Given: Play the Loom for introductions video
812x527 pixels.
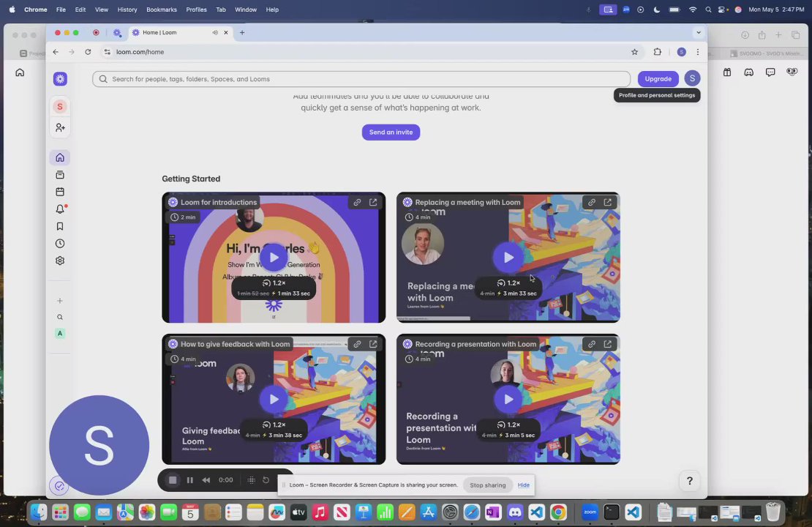Looking at the screenshot, I should tap(274, 257).
